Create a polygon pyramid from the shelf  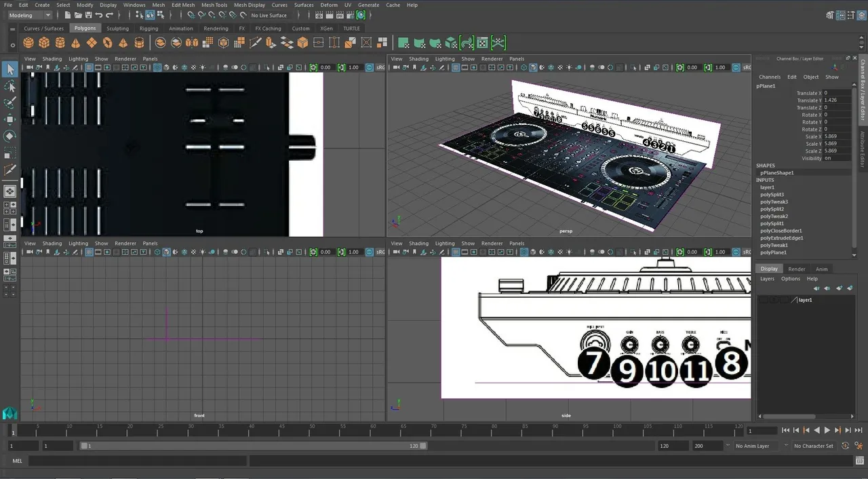123,43
